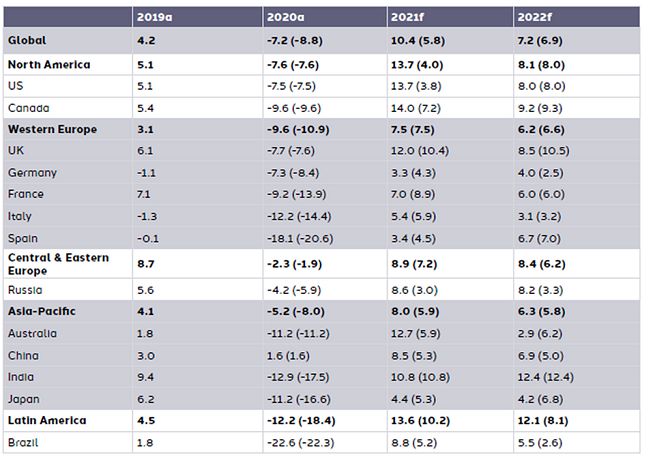Select China's 2019a value 3.0
The height and width of the screenshot is (457, 655).
tap(147, 355)
